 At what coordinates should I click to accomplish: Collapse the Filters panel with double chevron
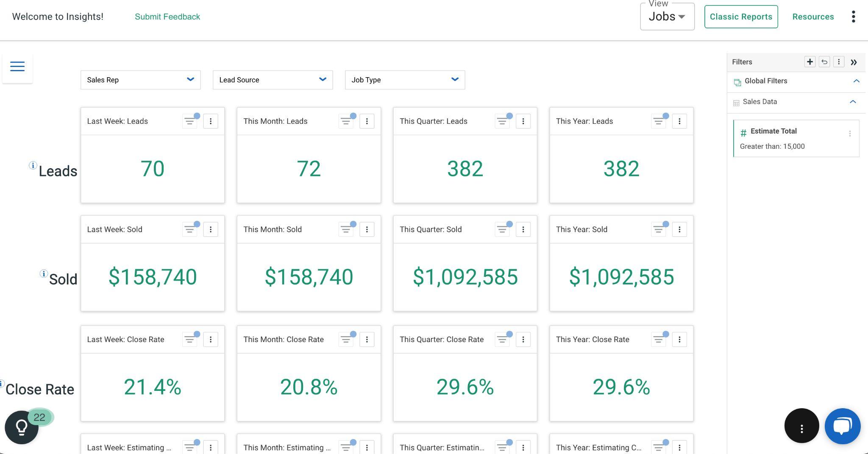(854, 62)
